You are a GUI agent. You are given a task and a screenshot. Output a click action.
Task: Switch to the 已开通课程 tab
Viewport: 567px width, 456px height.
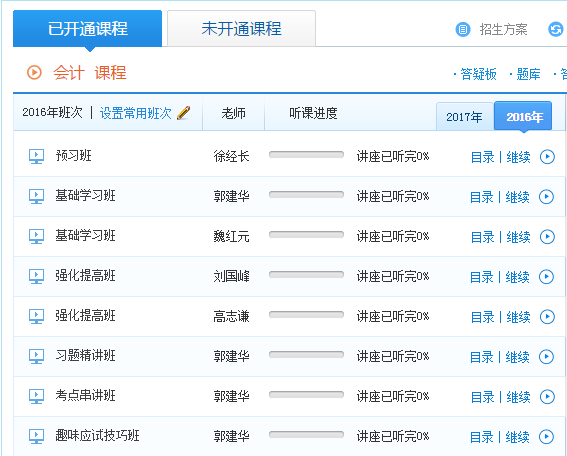tap(88, 29)
